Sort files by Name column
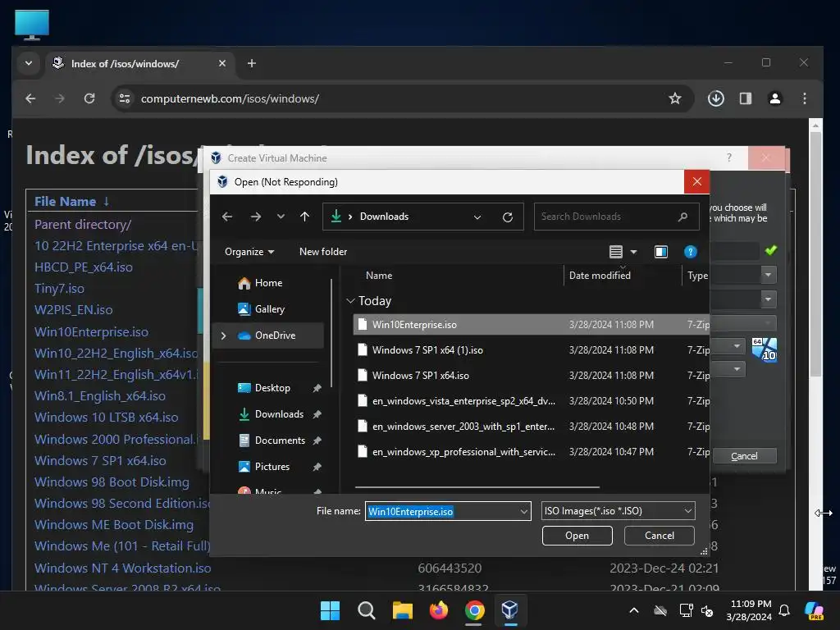This screenshot has height=630, width=840. pyautogui.click(x=379, y=276)
